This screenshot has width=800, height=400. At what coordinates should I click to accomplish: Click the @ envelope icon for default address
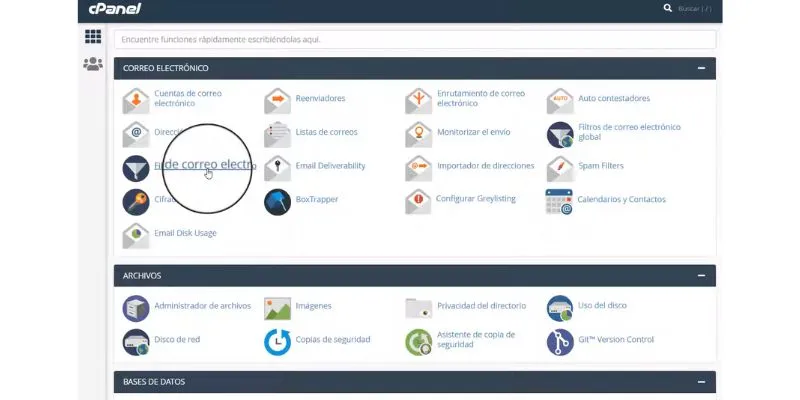pos(136,135)
